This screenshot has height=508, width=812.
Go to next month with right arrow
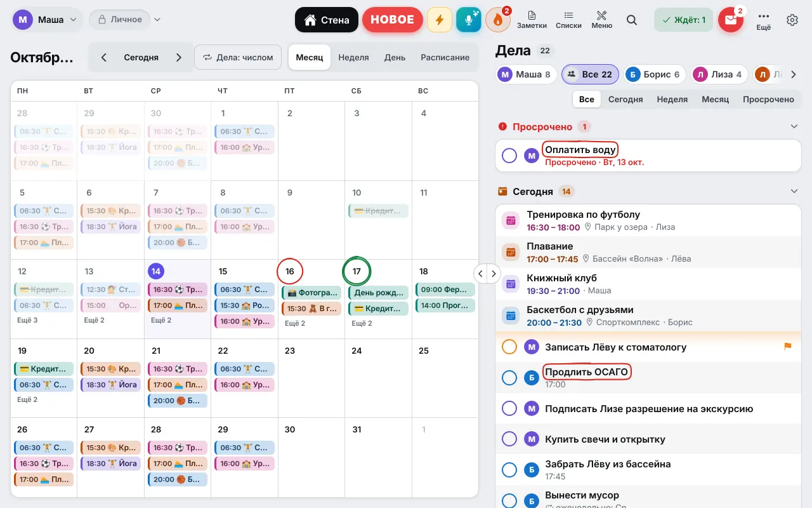[179, 57]
